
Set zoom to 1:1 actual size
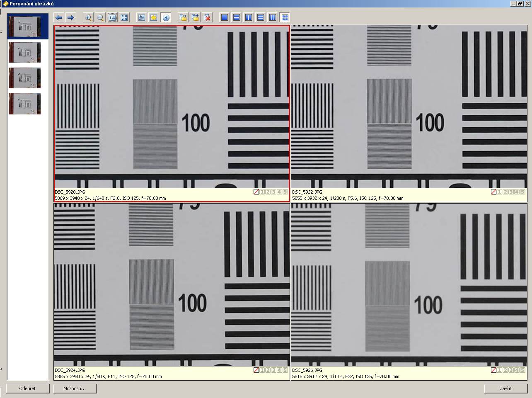[x=112, y=18]
